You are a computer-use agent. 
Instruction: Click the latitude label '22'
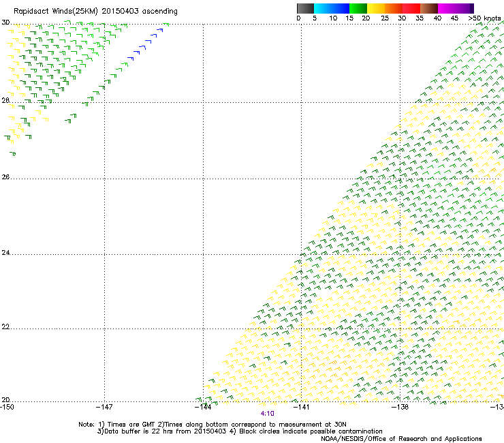coord(5,327)
